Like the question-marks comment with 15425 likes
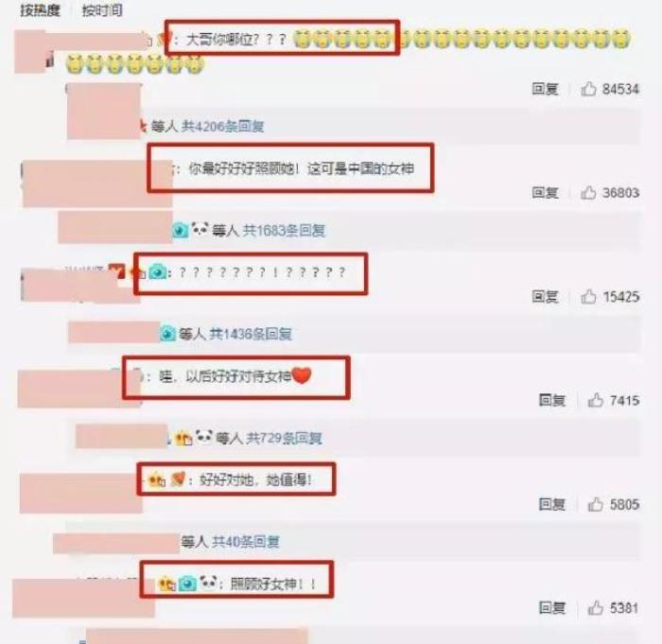Viewport: 662px width, 644px height. tap(588, 296)
